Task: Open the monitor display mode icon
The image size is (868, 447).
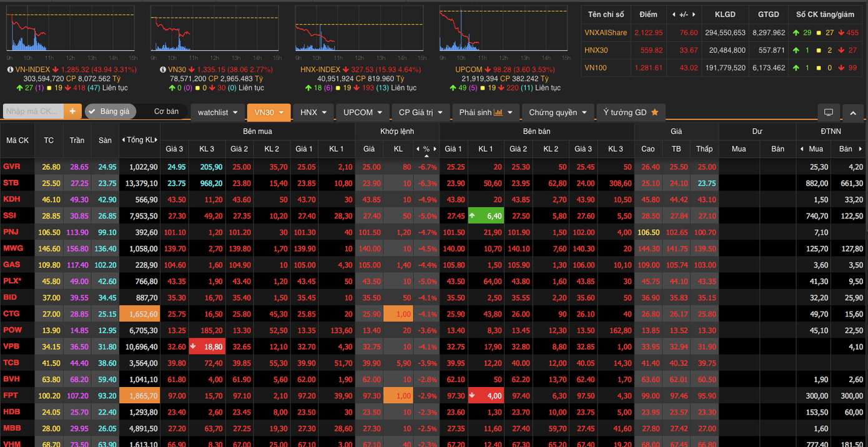Action: (x=828, y=112)
